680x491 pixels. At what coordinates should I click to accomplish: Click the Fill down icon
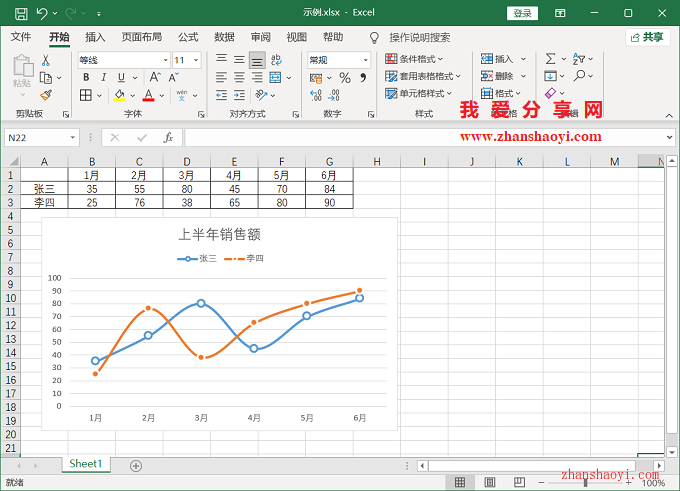pos(550,76)
